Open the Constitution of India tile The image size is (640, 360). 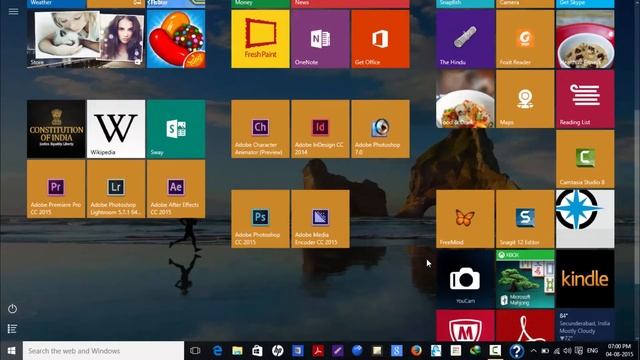tap(56, 129)
